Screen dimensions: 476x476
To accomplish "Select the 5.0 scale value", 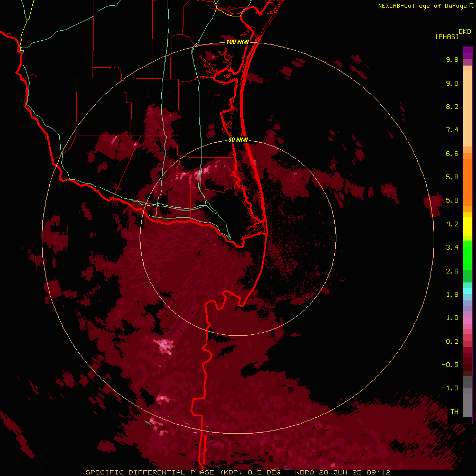I will (452, 200).
